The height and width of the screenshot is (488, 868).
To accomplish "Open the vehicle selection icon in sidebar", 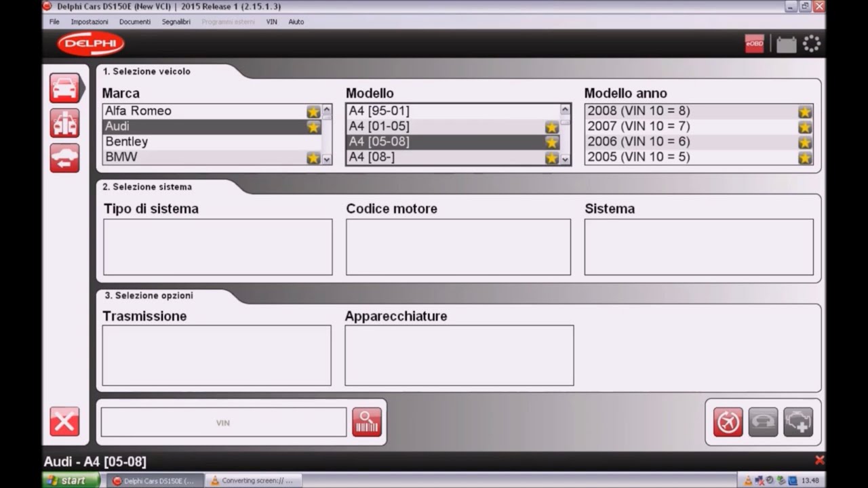I will coord(64,88).
